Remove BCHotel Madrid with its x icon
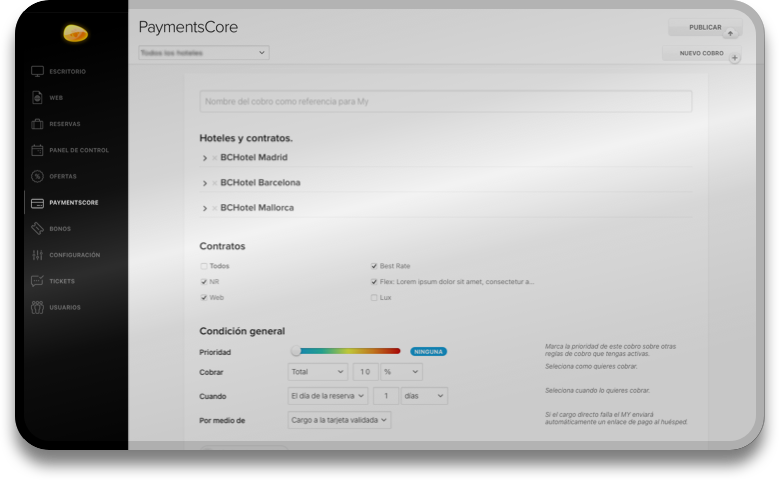The height and width of the screenshot is (480, 779). (x=215, y=158)
